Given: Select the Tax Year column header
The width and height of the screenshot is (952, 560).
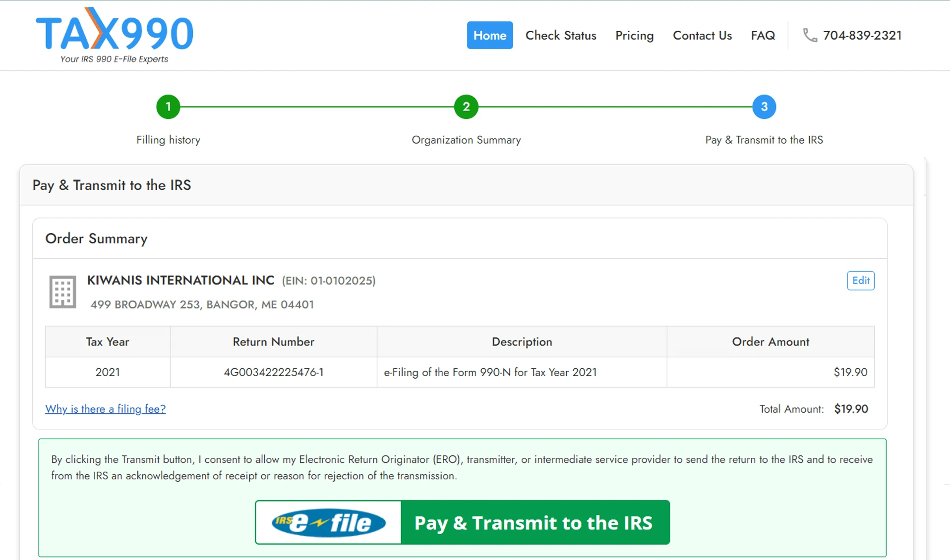Looking at the screenshot, I should click(x=107, y=341).
